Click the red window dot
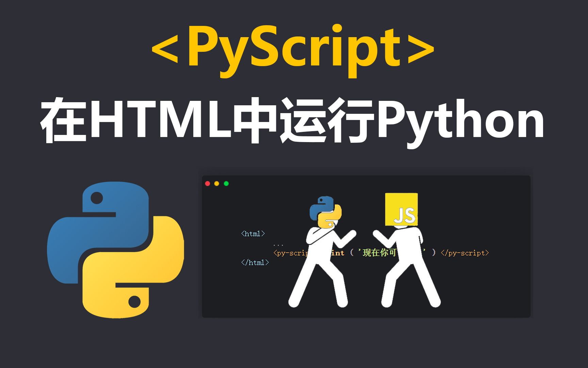The image size is (588, 368). [x=207, y=184]
